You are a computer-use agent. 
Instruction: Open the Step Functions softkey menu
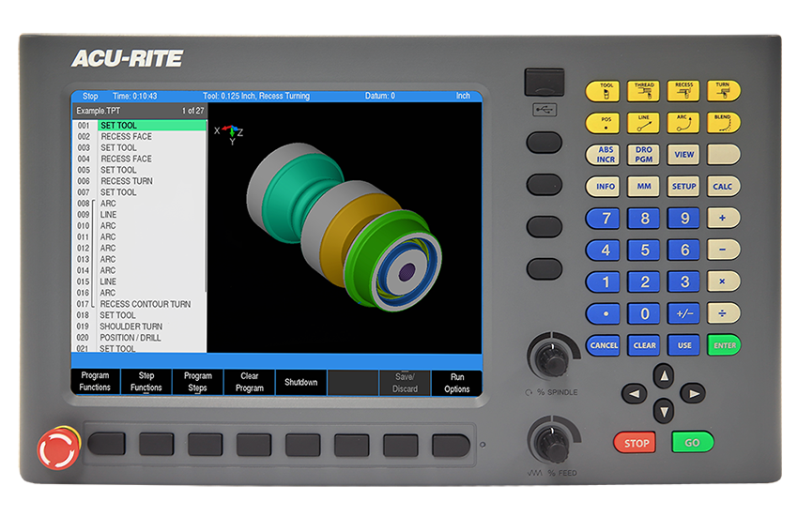146,382
